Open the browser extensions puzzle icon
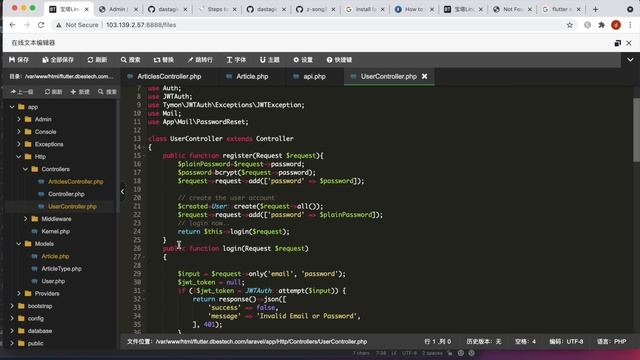The width and height of the screenshot is (640, 360). coord(602,25)
